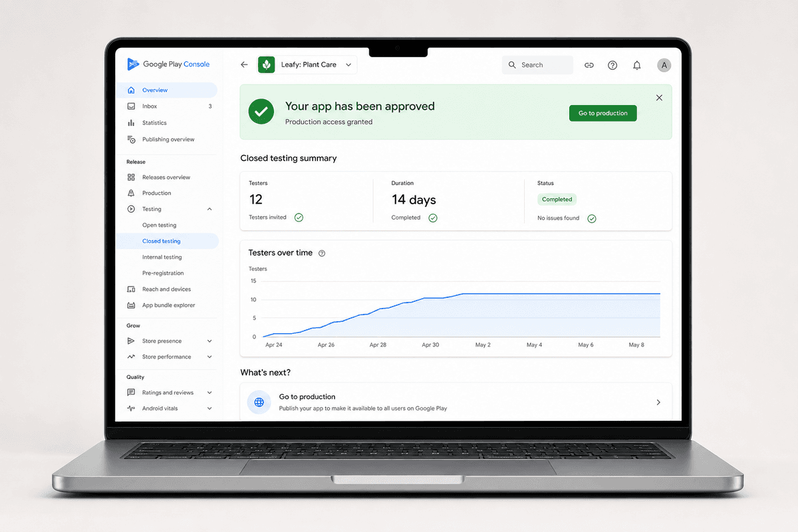Click the Statistics bar chart icon

pyautogui.click(x=131, y=123)
